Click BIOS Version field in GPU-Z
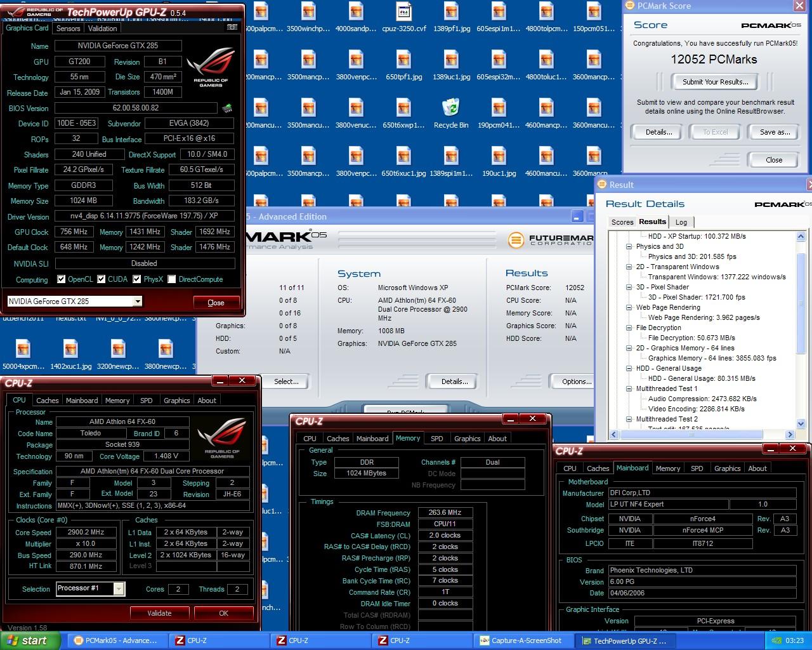Viewport: 812px width, 650px height. (136, 108)
